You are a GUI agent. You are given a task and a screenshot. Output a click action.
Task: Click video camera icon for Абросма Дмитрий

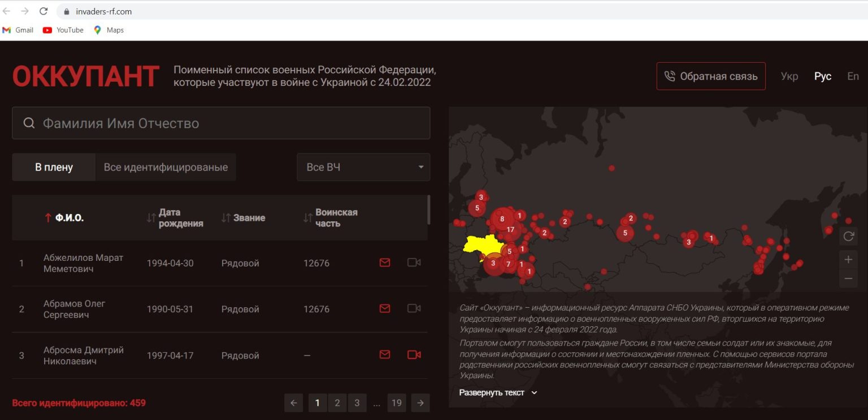point(414,355)
